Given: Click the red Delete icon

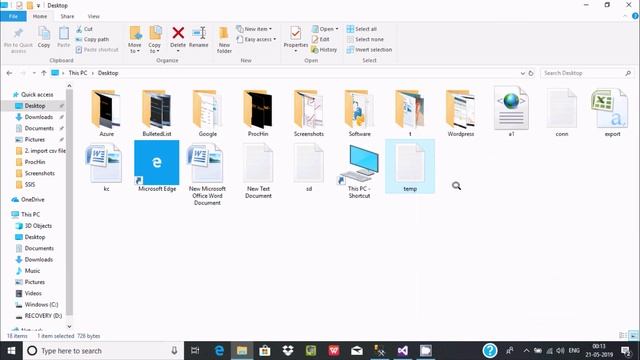Looking at the screenshot, I should 178,33.
